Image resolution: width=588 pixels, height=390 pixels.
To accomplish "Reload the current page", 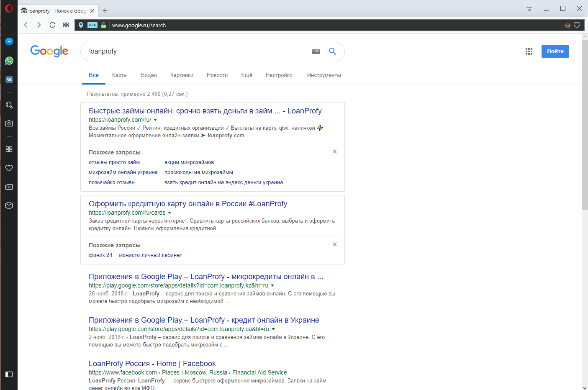I will pos(52,25).
